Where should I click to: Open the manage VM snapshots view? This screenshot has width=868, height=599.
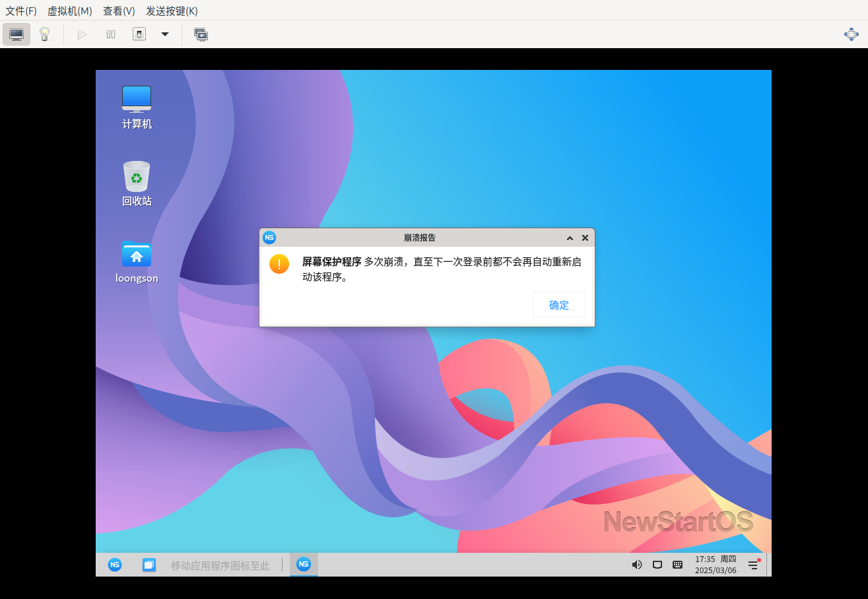201,34
